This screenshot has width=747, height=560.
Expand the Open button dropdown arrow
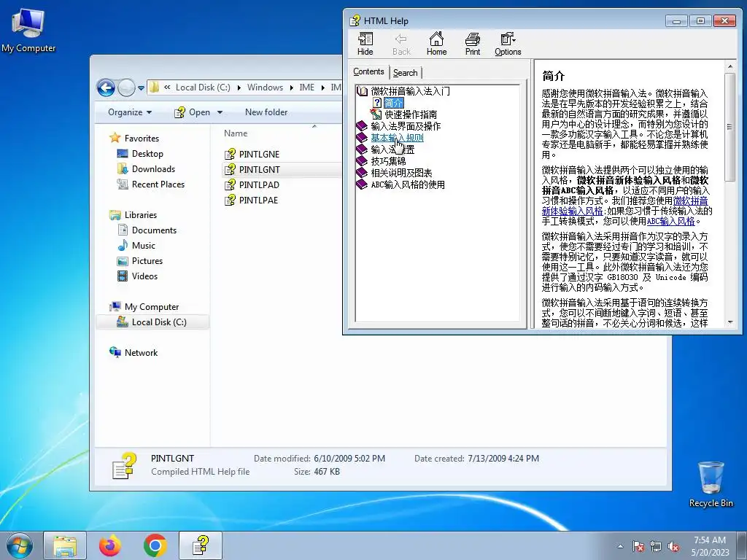(x=220, y=112)
